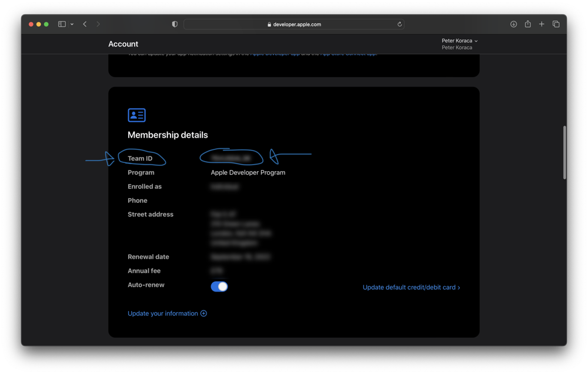Show Safari downloads
588x374 pixels.
[513, 24]
